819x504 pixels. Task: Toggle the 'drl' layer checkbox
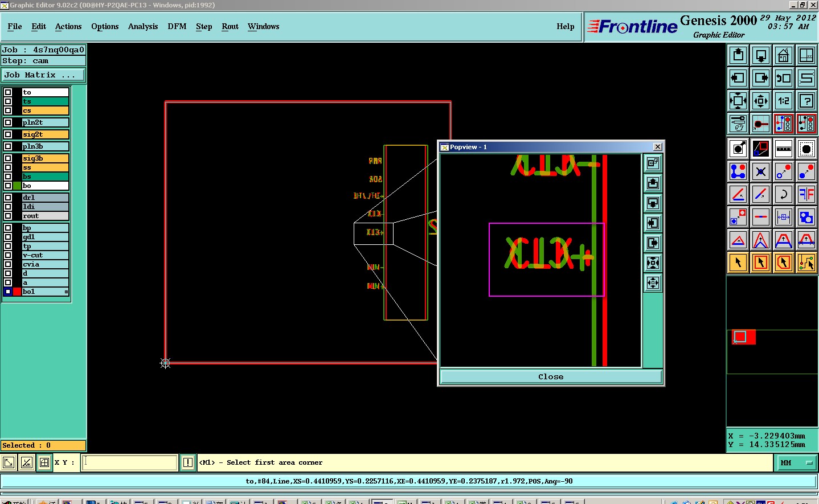[x=8, y=198]
